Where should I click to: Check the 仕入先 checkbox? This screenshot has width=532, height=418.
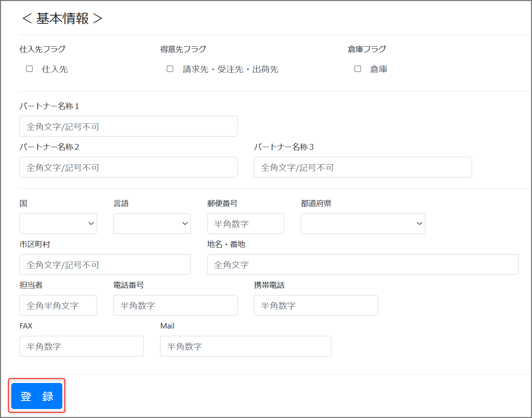coord(29,69)
